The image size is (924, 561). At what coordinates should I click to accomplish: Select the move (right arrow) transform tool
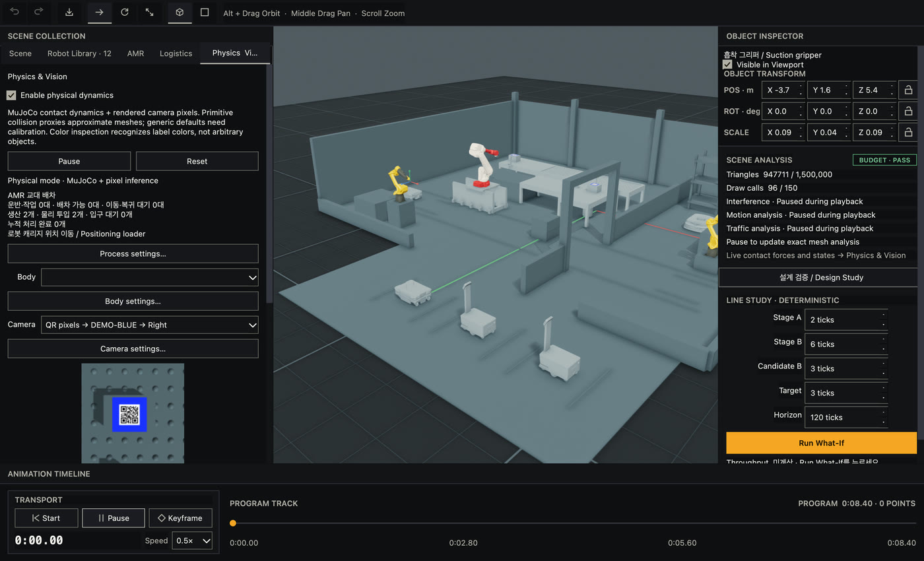point(99,12)
